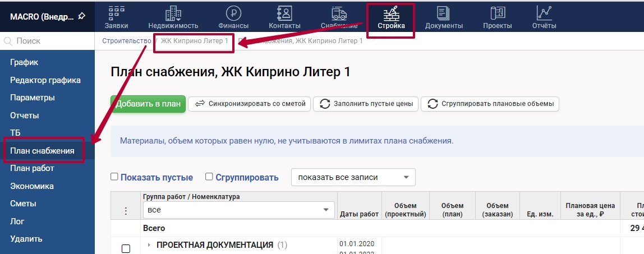Viewport: 644px width, 254px height.
Task: Click the green Добавить в план button
Action: pyautogui.click(x=148, y=104)
